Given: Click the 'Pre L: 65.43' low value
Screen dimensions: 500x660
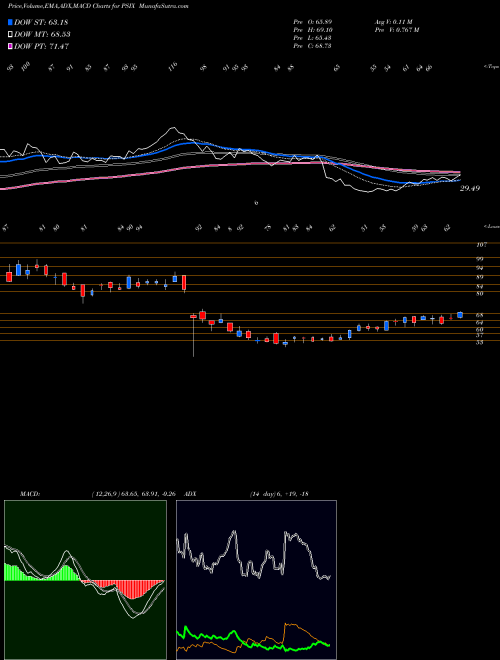Looking at the screenshot, I should [313, 38].
